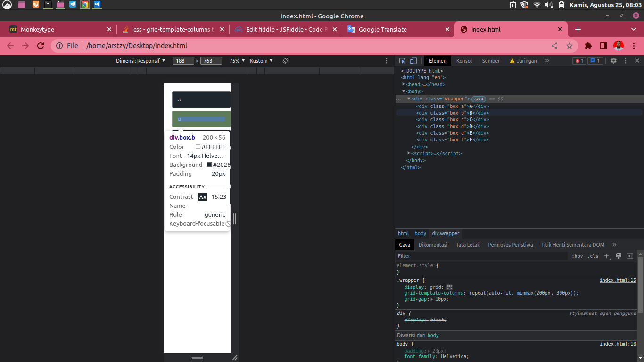Open the Kustom throttling dropdown
644x362 pixels.
tap(261, 61)
